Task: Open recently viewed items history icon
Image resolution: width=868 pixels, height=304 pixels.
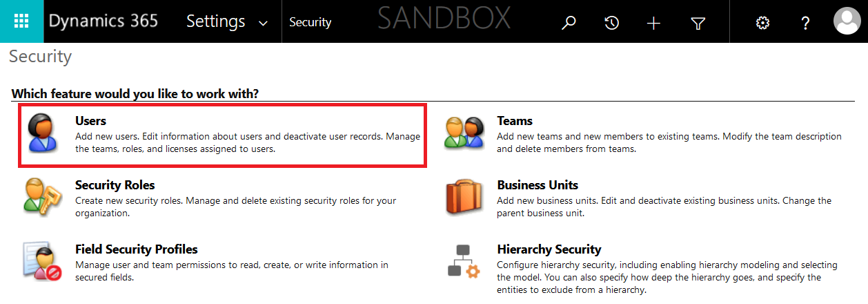Action: [611, 23]
